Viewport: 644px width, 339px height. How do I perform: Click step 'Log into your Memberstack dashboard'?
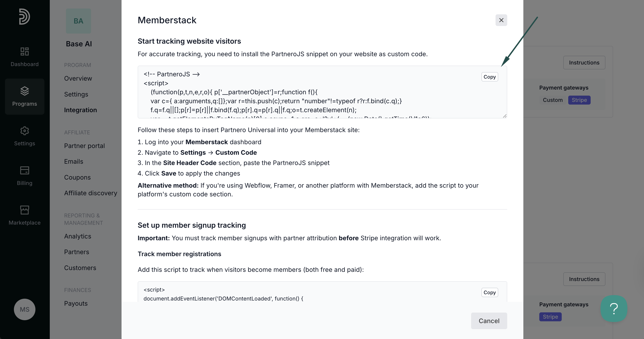tap(199, 142)
